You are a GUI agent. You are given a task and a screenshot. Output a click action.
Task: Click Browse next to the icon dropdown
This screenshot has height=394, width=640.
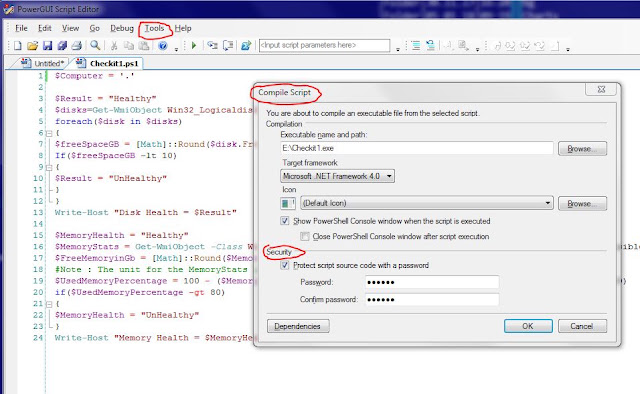click(x=582, y=203)
